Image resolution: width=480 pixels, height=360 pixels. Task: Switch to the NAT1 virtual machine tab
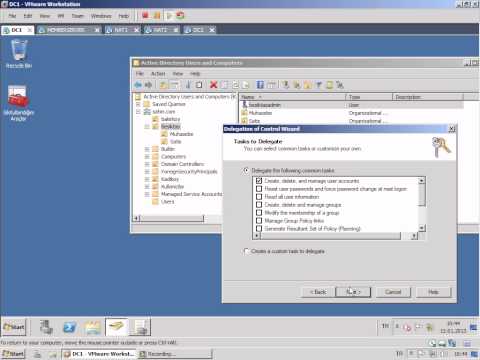coord(122,30)
